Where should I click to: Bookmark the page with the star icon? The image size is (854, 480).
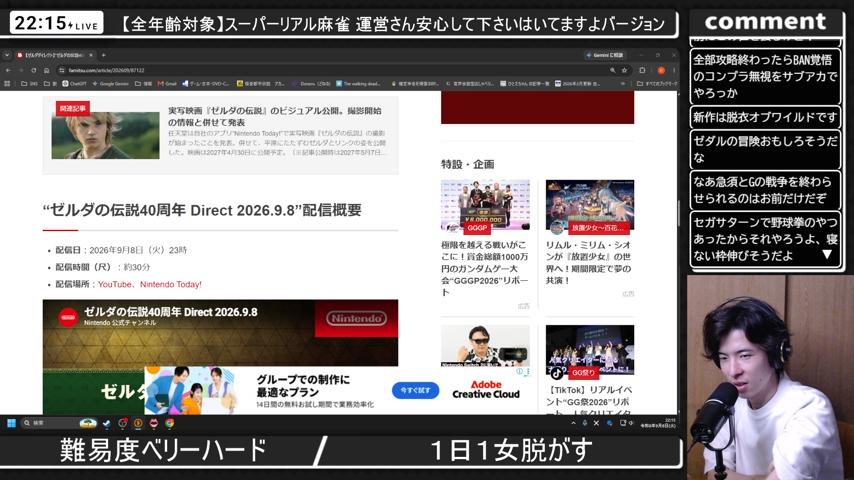[625, 70]
